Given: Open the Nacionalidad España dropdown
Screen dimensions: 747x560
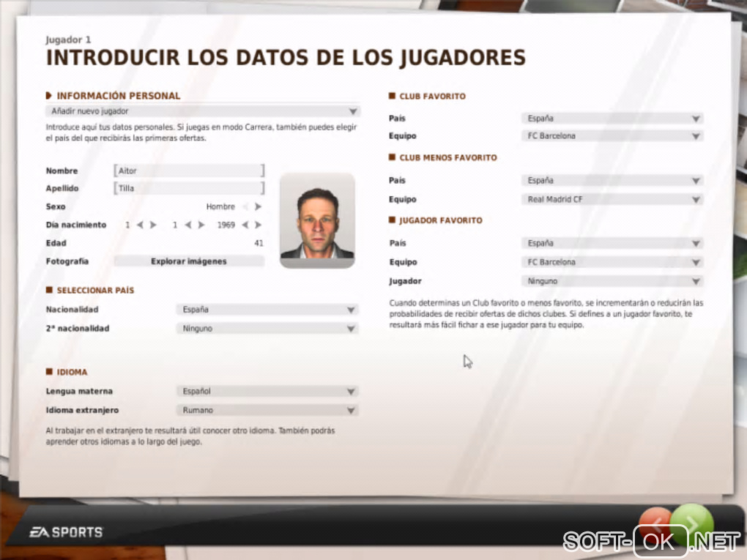Looking at the screenshot, I should click(267, 310).
